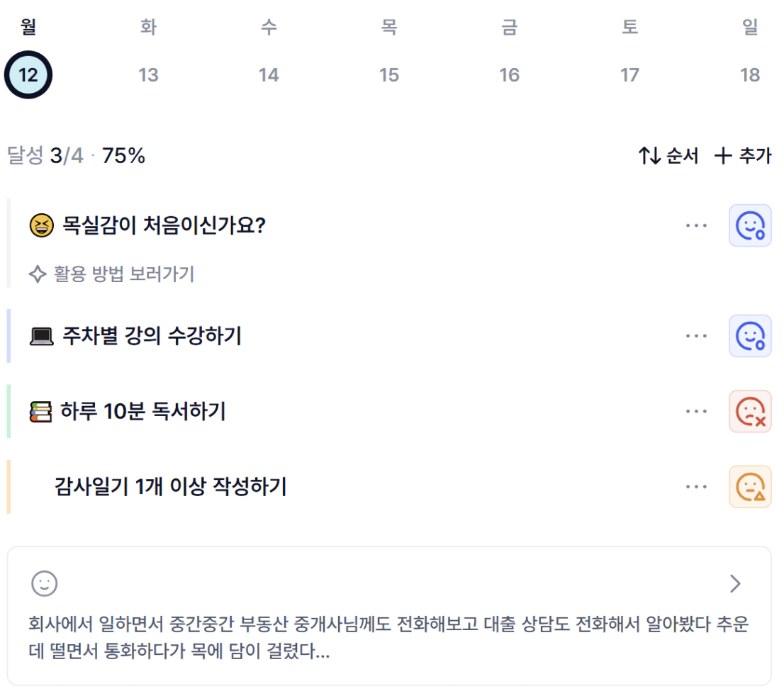Select Tuesday the 13th
Image resolution: width=784 pixels, height=696 pixels.
pos(148,74)
